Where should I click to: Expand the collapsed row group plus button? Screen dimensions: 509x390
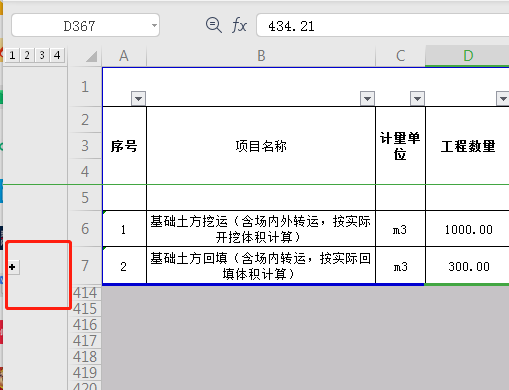click(x=13, y=267)
